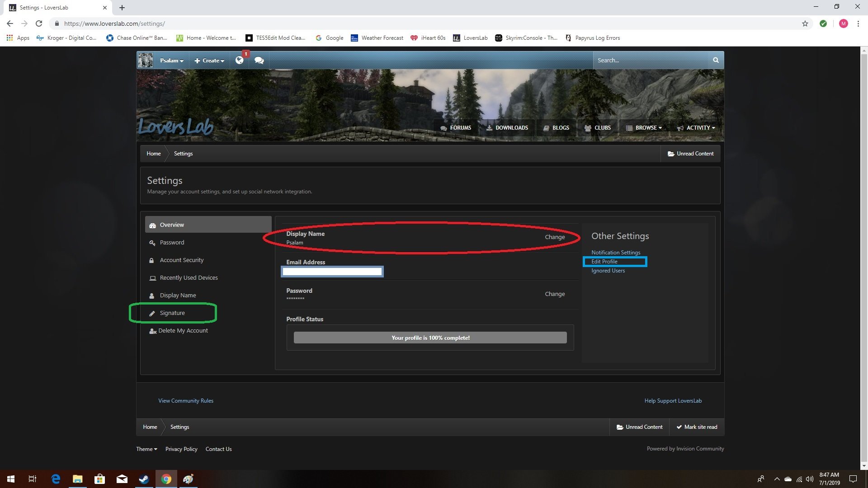Screen dimensions: 868x488
Task: Open the Privacy Policy link
Action: pyautogui.click(x=181, y=449)
